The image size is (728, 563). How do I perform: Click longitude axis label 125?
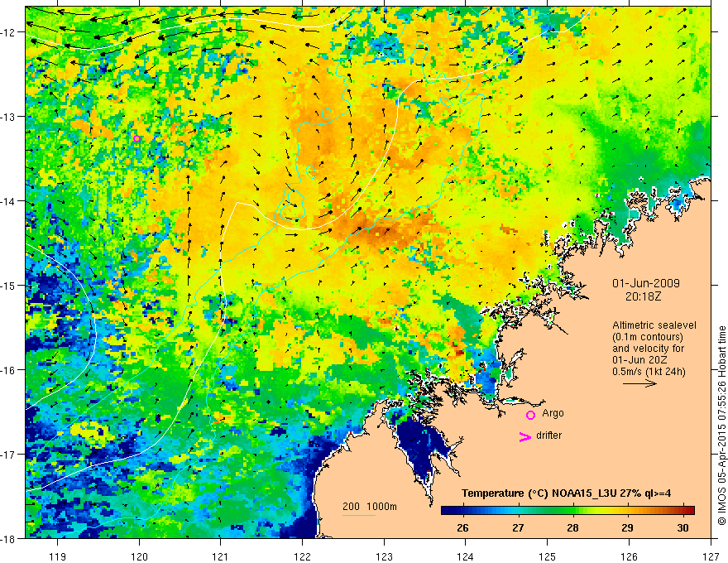[x=548, y=556]
